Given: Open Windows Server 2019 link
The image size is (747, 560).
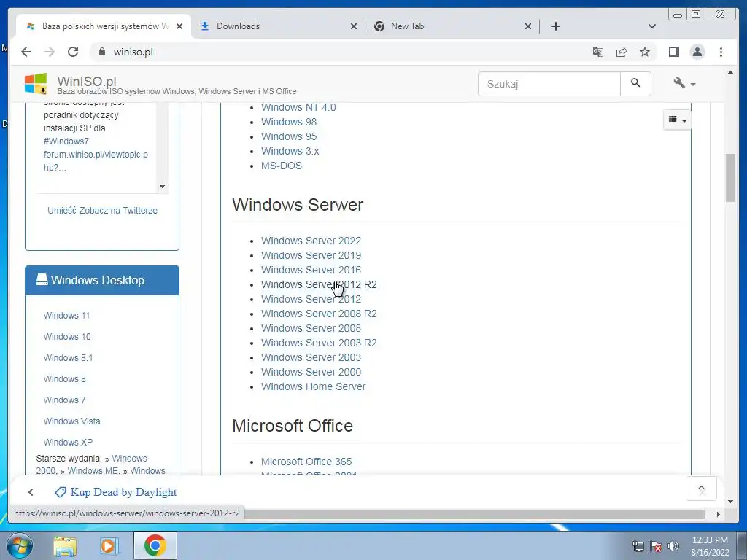Looking at the screenshot, I should 311,256.
